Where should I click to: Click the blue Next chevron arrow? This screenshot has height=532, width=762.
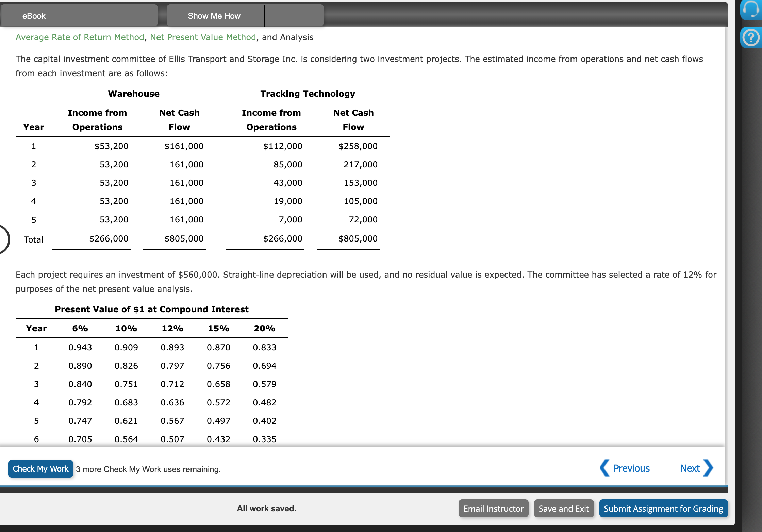click(x=709, y=468)
